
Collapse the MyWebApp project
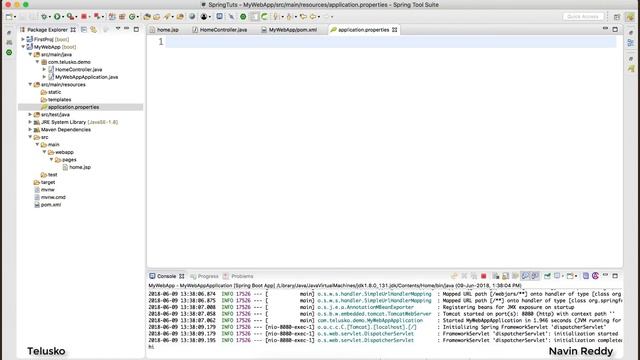point(23,47)
